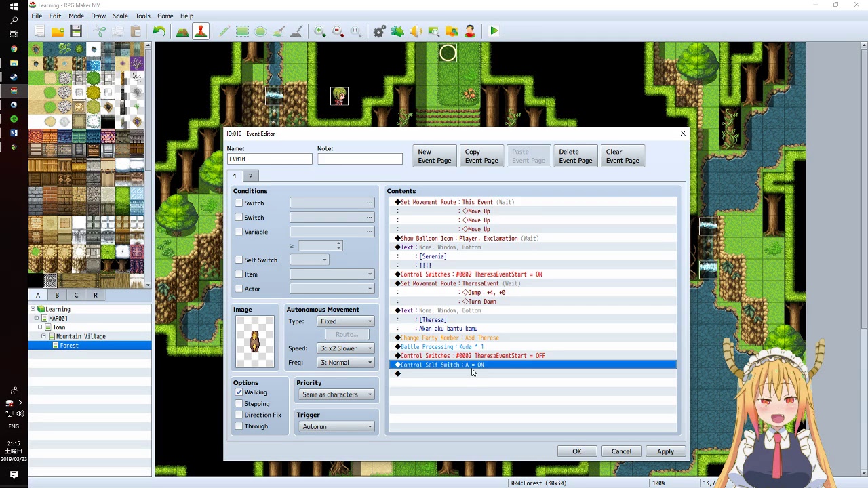Open the Priority dropdown
Image resolution: width=868 pixels, height=488 pixels.
pos(336,394)
